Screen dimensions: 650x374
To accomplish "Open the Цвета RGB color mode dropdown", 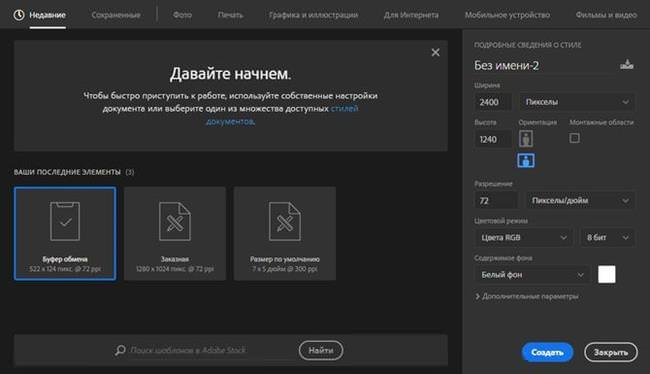I will (x=524, y=238).
